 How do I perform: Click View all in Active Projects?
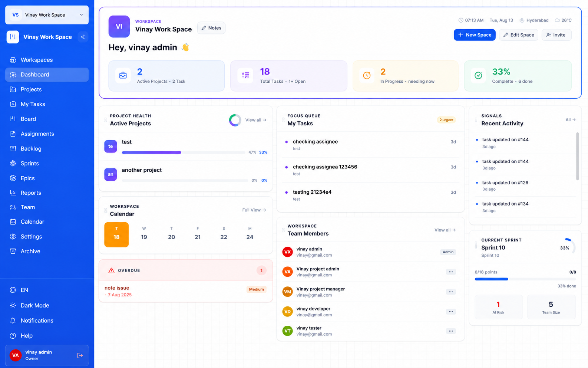(x=256, y=120)
